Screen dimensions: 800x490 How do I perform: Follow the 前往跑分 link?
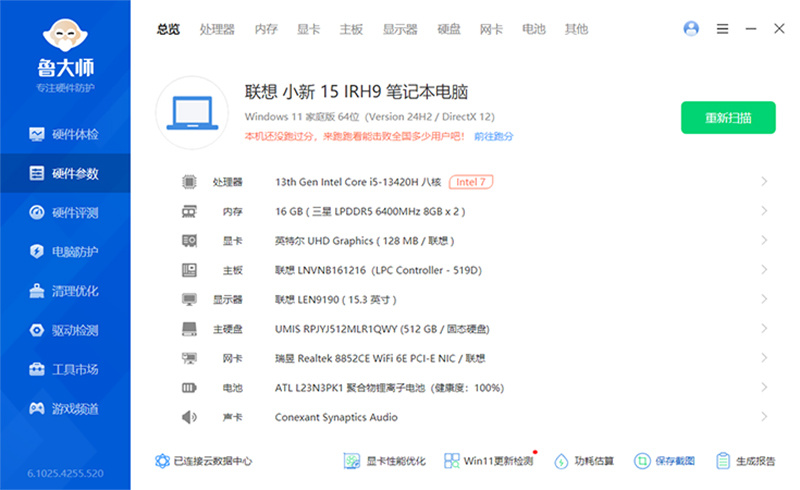tap(494, 136)
